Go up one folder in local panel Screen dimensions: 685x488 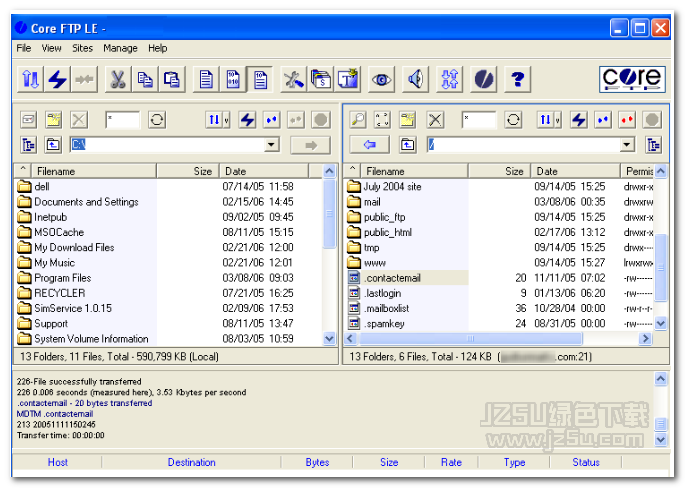pos(53,145)
